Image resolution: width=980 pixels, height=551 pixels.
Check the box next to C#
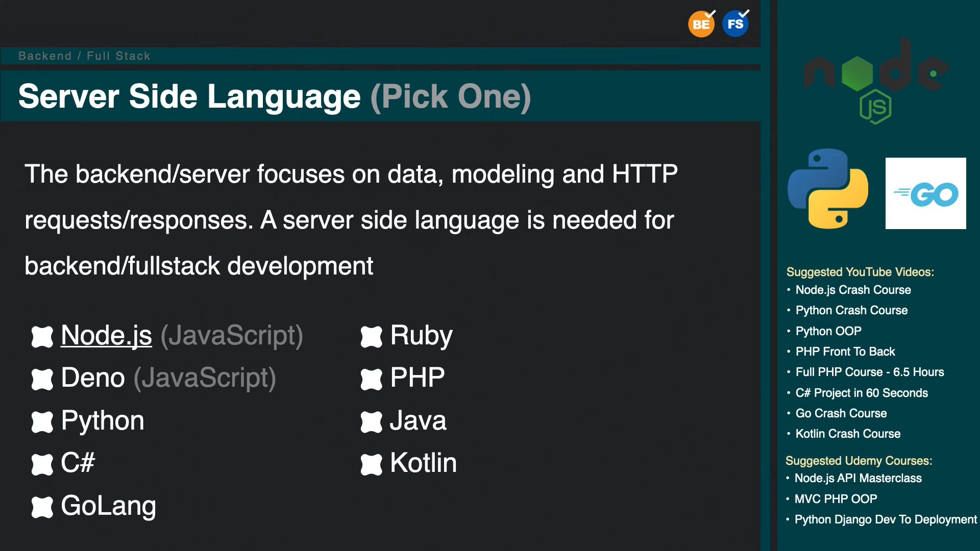pyautogui.click(x=42, y=464)
